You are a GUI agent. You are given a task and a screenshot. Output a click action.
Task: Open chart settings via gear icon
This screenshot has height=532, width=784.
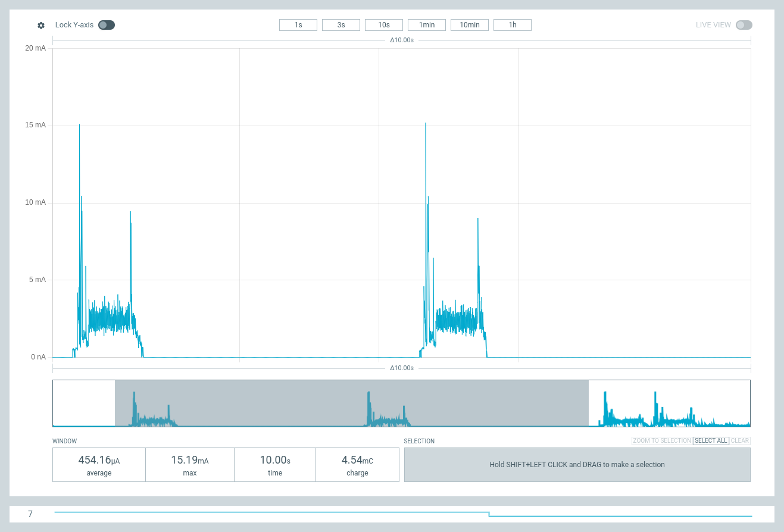(41, 25)
